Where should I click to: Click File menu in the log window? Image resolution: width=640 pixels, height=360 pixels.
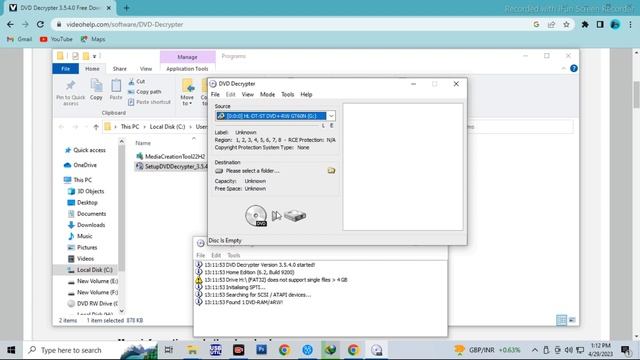200,255
